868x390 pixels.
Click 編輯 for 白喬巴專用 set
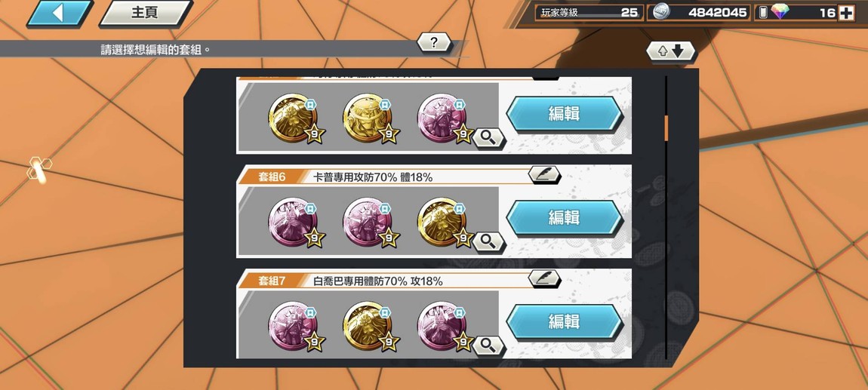[564, 322]
